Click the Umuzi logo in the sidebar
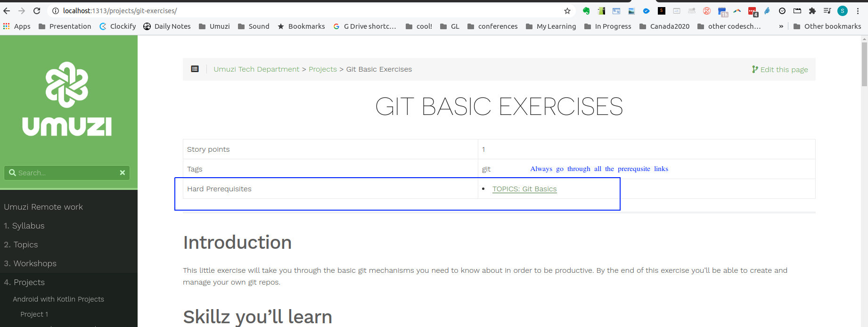 67,99
